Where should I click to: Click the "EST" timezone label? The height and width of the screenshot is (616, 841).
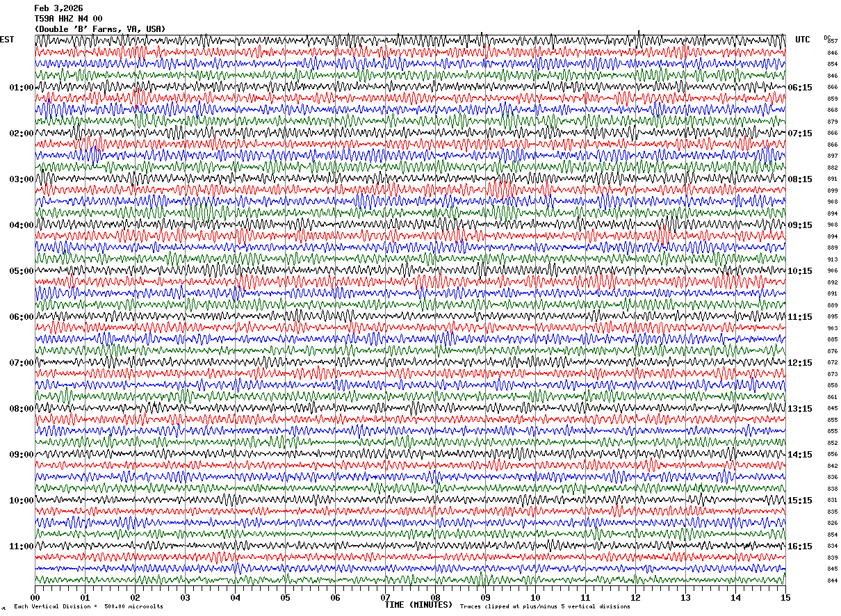coord(6,40)
